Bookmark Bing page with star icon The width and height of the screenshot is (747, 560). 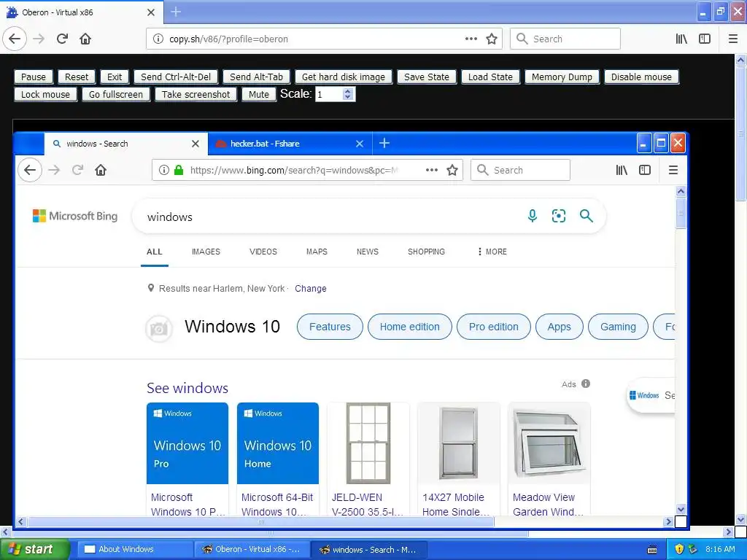click(x=452, y=170)
